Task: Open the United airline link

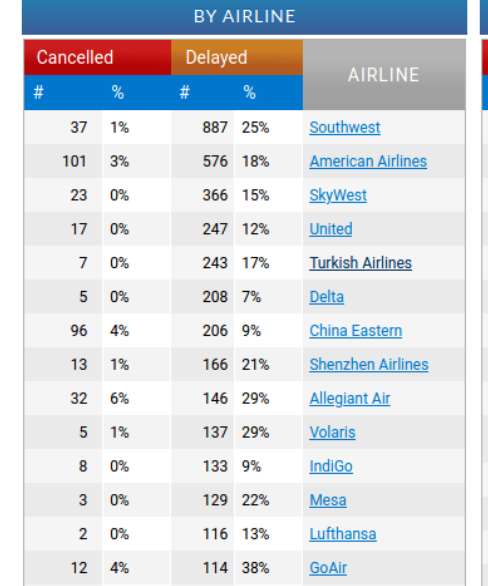Action: tap(331, 229)
